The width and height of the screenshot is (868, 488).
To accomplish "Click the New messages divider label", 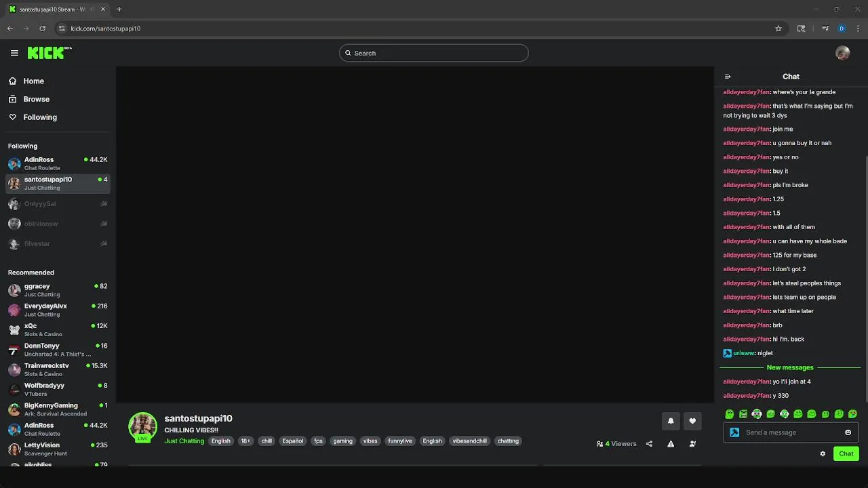I will click(x=790, y=367).
